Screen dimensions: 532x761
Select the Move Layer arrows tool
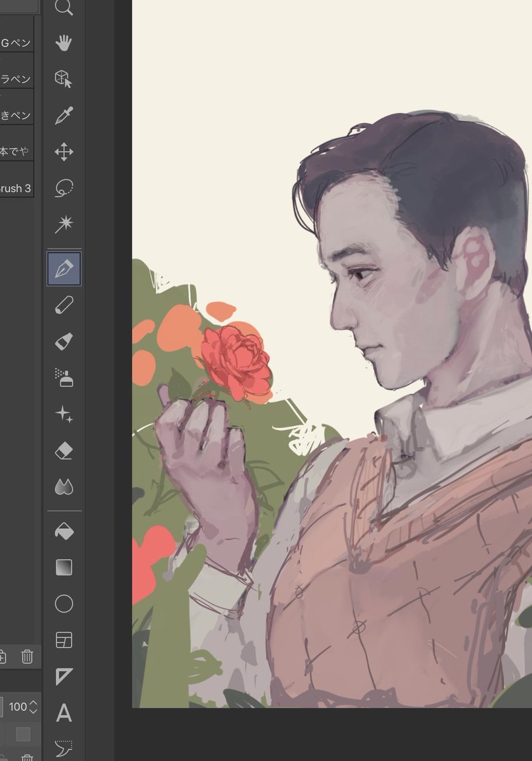64,152
